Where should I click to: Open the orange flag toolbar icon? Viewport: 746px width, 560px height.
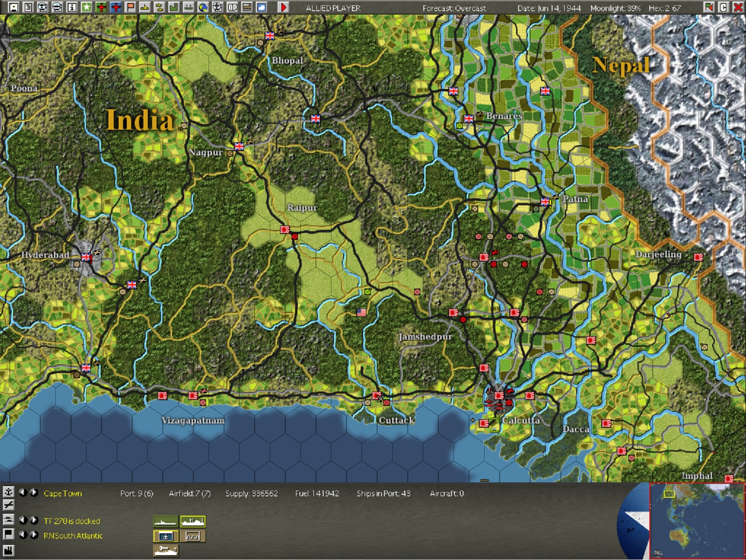pos(130,7)
